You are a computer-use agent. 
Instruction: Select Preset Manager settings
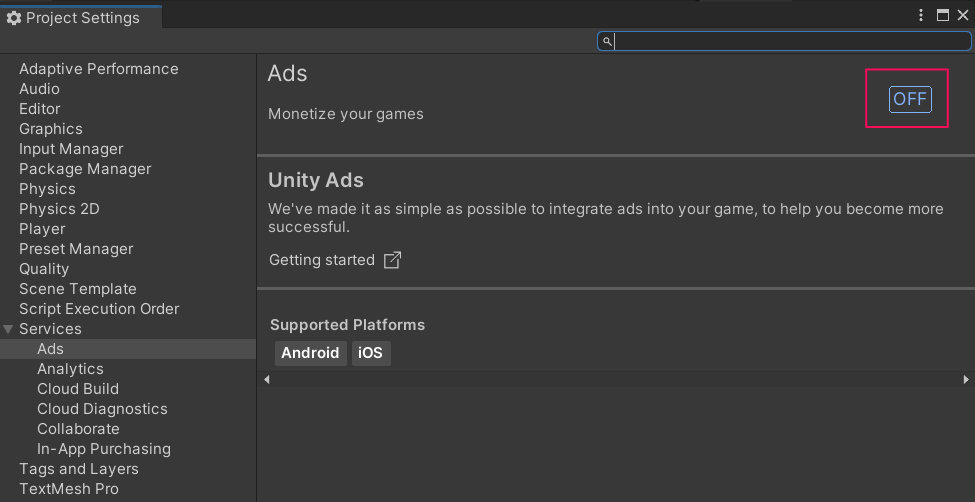pyautogui.click(x=76, y=249)
